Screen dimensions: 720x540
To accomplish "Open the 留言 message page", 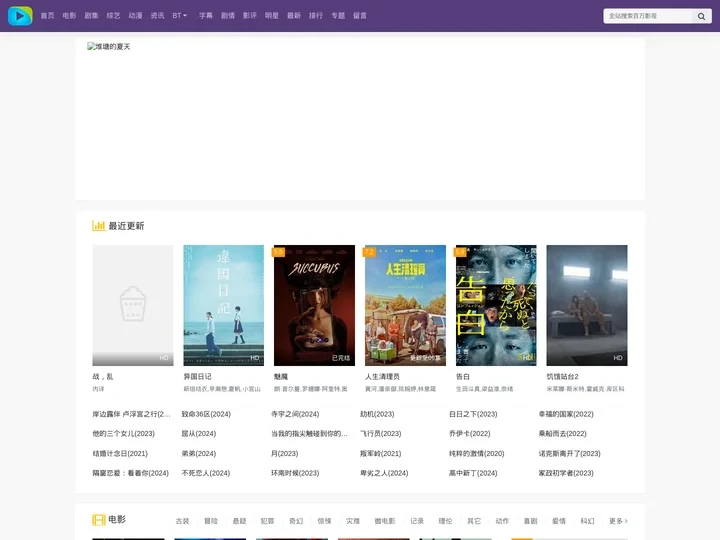I will pos(360,16).
